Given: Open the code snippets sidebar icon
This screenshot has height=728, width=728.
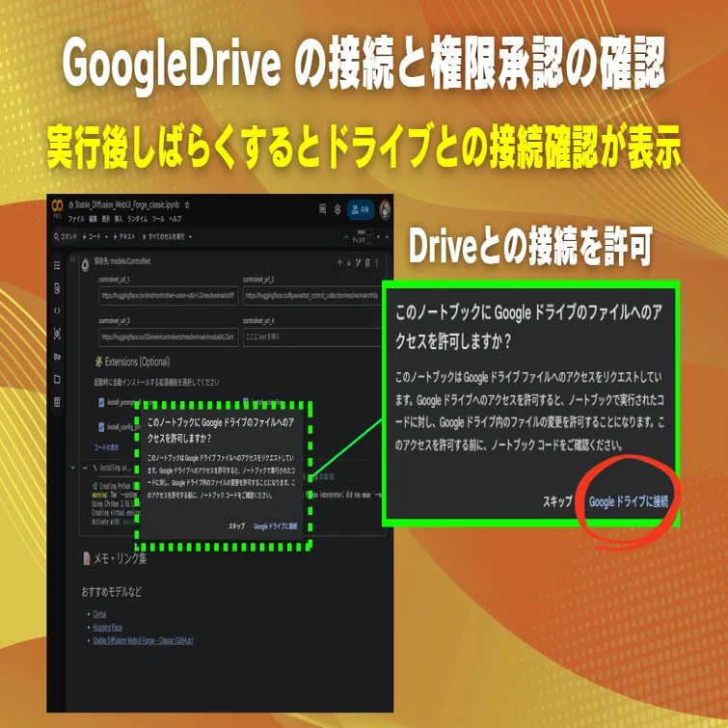Looking at the screenshot, I should (x=57, y=310).
